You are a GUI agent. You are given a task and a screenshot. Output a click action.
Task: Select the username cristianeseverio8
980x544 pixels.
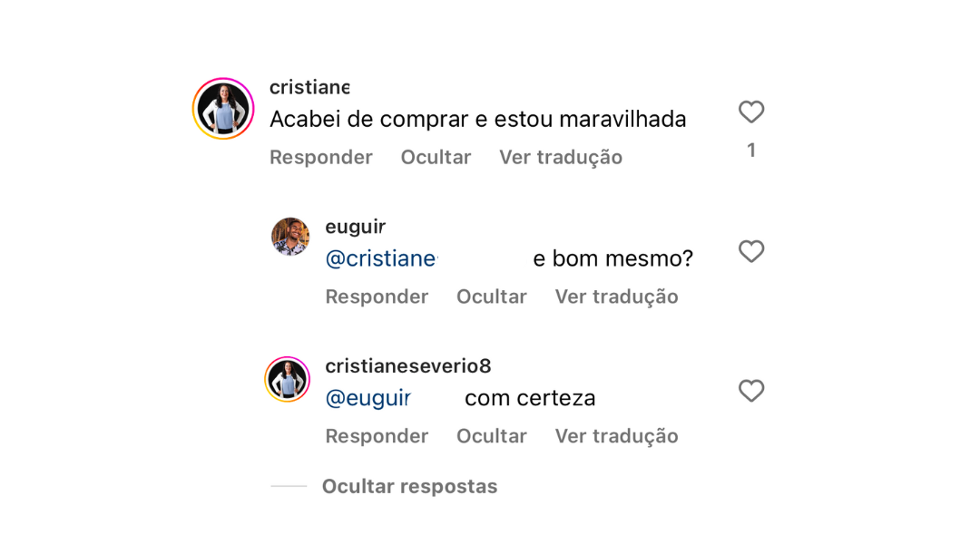point(407,365)
